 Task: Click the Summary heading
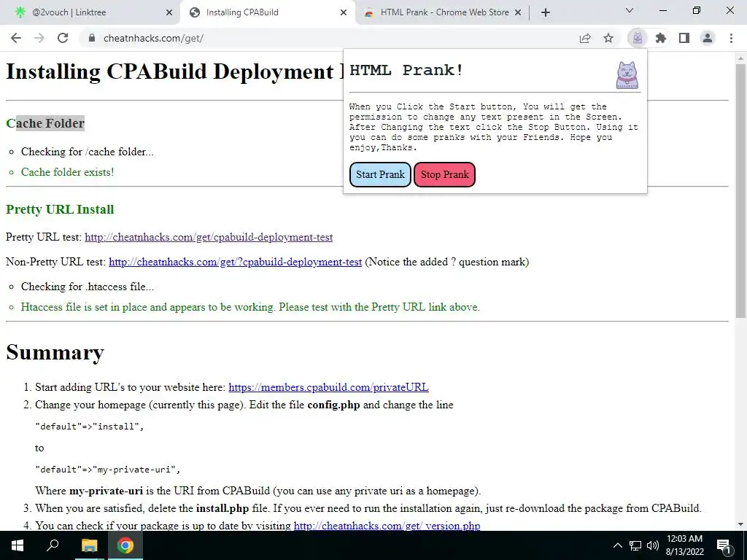(x=55, y=352)
